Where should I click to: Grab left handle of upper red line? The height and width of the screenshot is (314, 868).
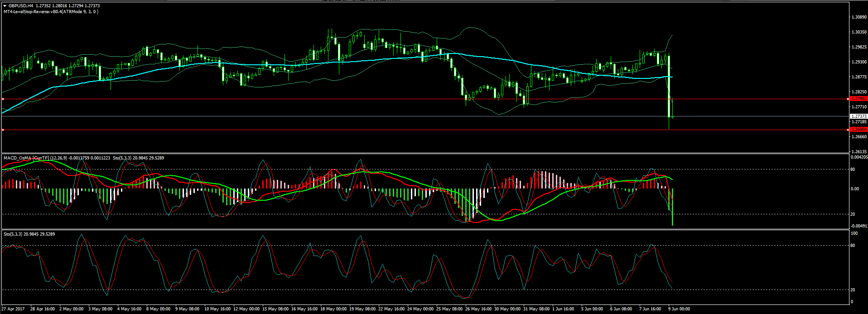click(x=3, y=99)
